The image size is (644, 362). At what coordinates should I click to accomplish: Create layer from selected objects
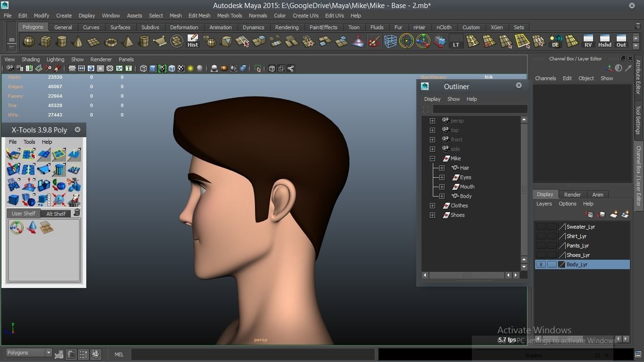point(625,214)
